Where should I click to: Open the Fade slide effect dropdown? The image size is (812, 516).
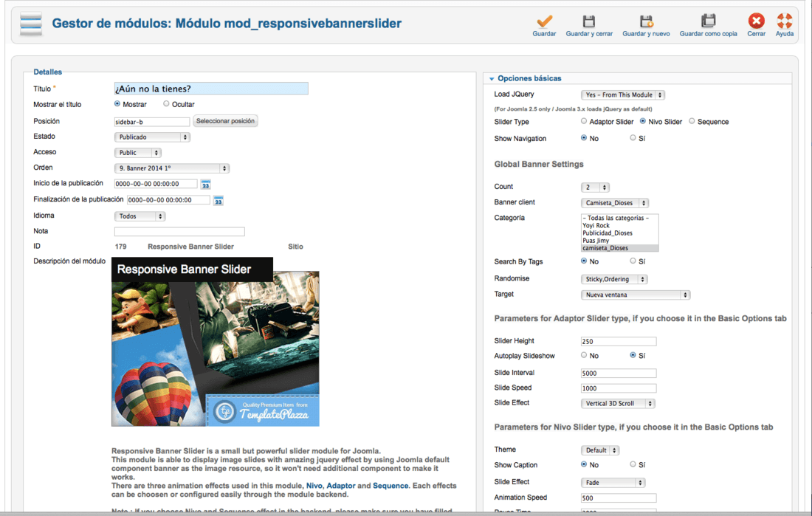(x=613, y=482)
